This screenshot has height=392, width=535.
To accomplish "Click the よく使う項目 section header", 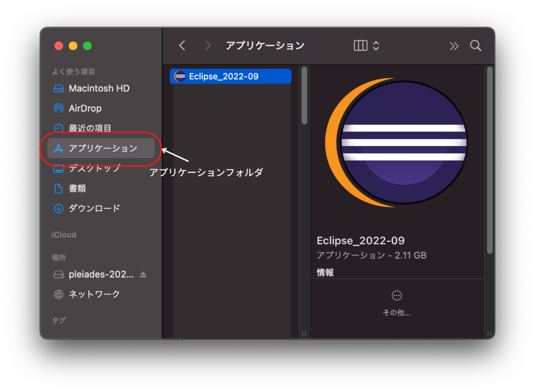I will tap(73, 72).
